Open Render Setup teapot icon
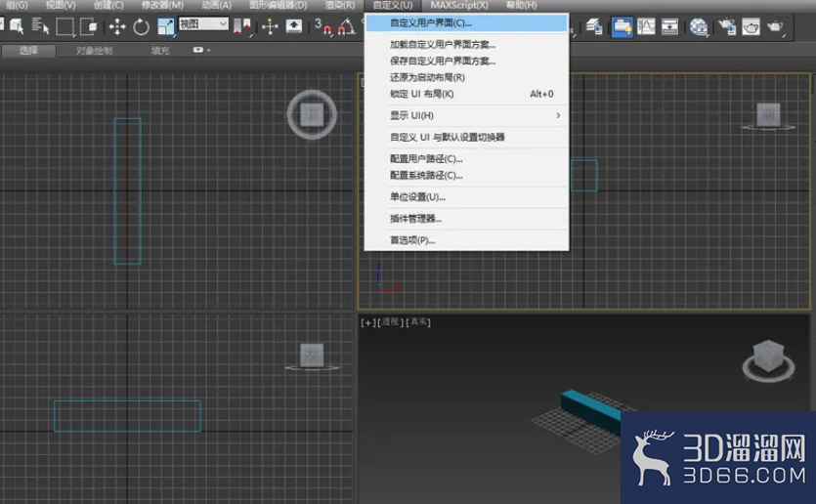816x504 pixels. 727,26
